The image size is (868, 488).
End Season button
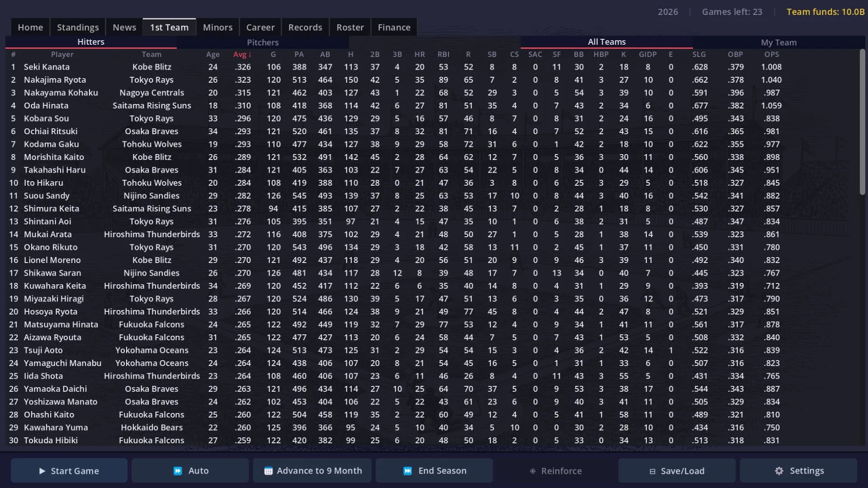(434, 471)
